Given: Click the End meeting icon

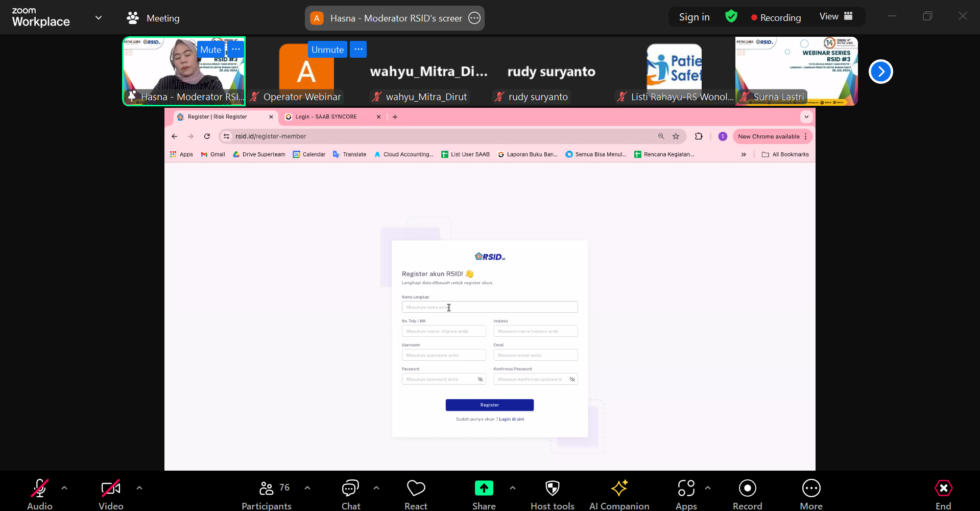Looking at the screenshot, I should click(x=943, y=489).
